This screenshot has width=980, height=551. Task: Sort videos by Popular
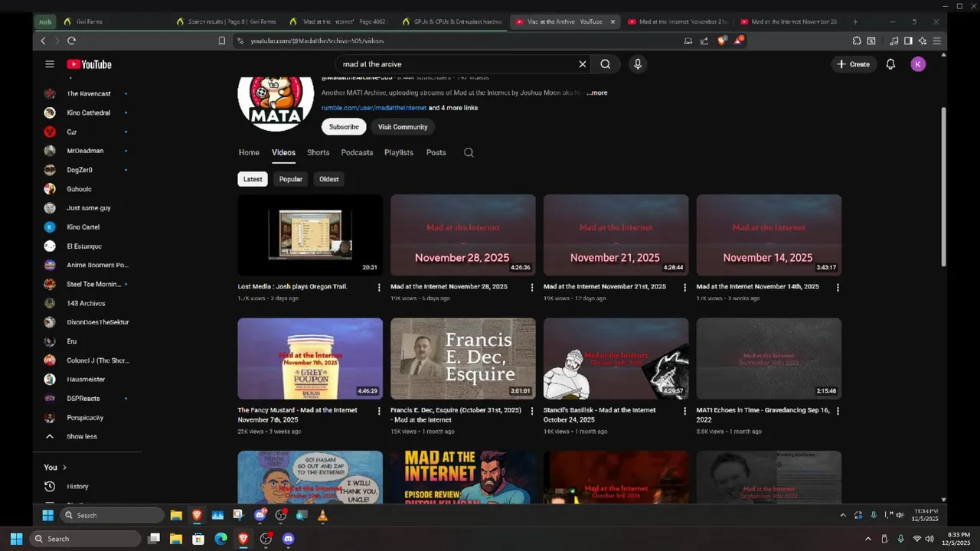click(x=291, y=179)
